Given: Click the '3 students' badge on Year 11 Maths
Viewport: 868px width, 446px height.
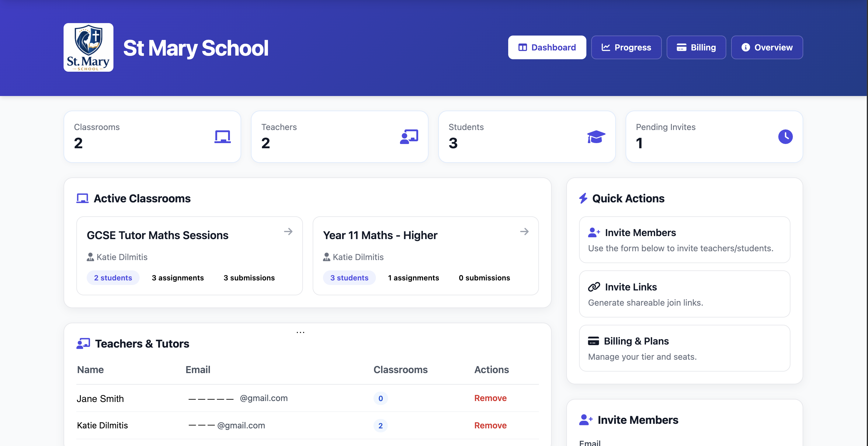Looking at the screenshot, I should pyautogui.click(x=349, y=277).
